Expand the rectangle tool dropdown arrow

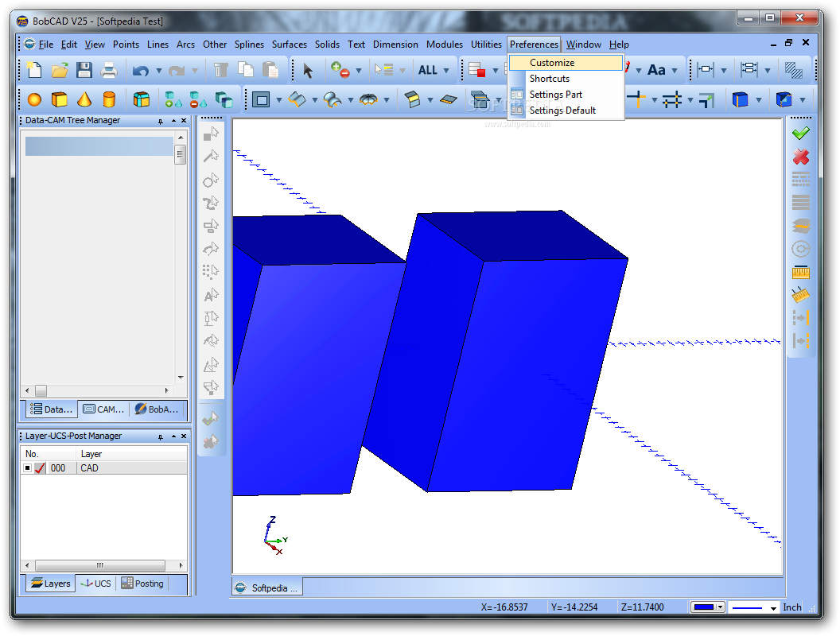click(278, 100)
